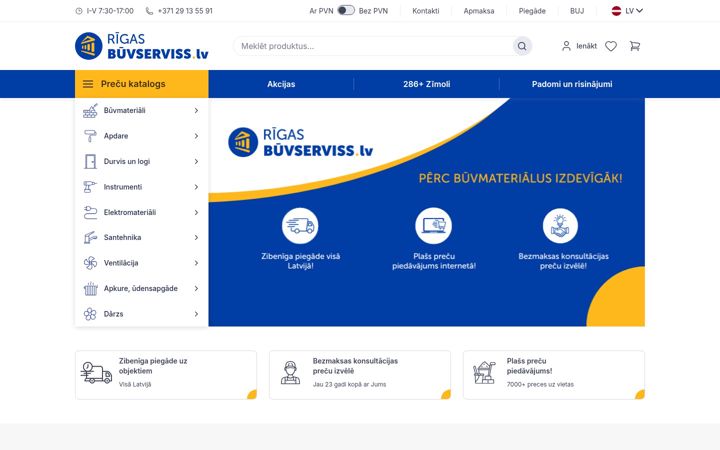Click the Apdare paint roller icon
The image size is (720, 450).
pos(90,136)
